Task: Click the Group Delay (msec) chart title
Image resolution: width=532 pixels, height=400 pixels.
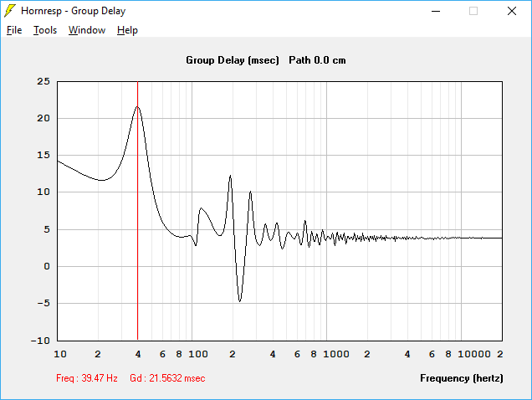Action: click(x=233, y=60)
